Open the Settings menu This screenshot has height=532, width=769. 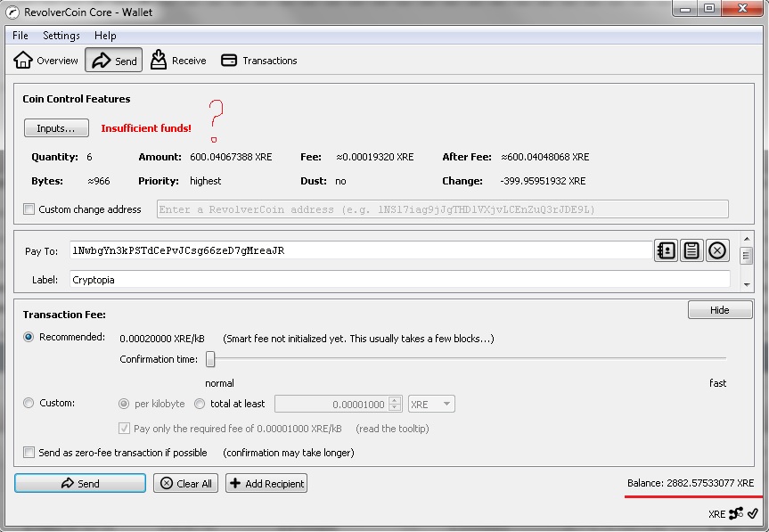pyautogui.click(x=61, y=36)
